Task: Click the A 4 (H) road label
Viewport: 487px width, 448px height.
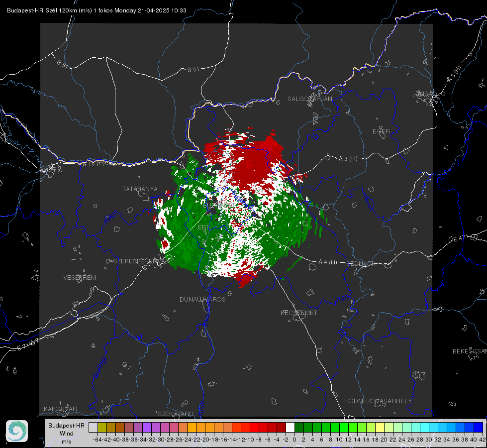Action: click(328, 262)
